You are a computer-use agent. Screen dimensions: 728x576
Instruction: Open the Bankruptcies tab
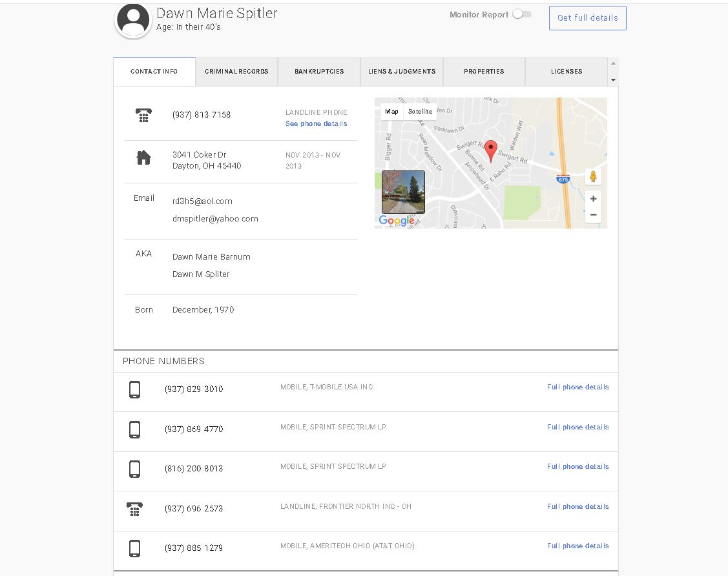pos(319,72)
